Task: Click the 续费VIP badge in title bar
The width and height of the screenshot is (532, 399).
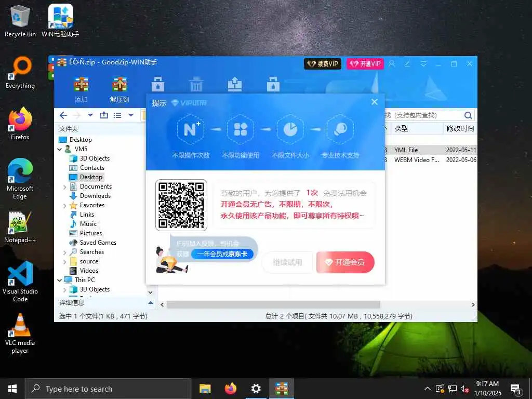Action: pos(323,64)
